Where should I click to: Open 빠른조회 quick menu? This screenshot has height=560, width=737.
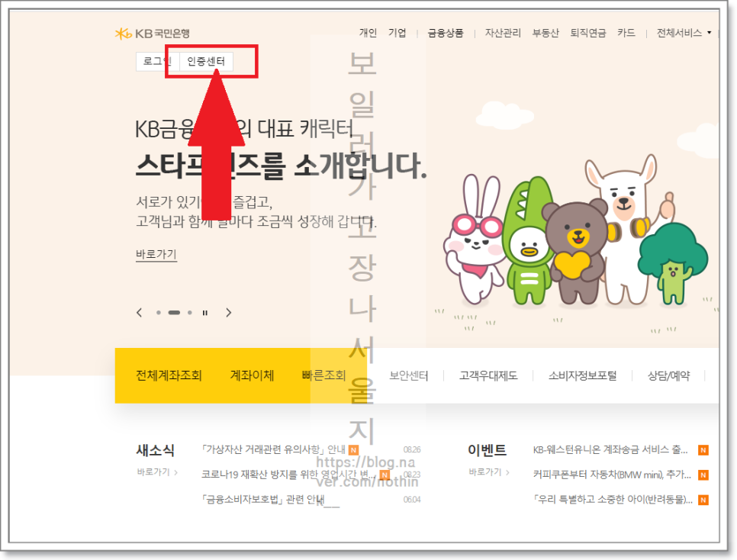323,375
